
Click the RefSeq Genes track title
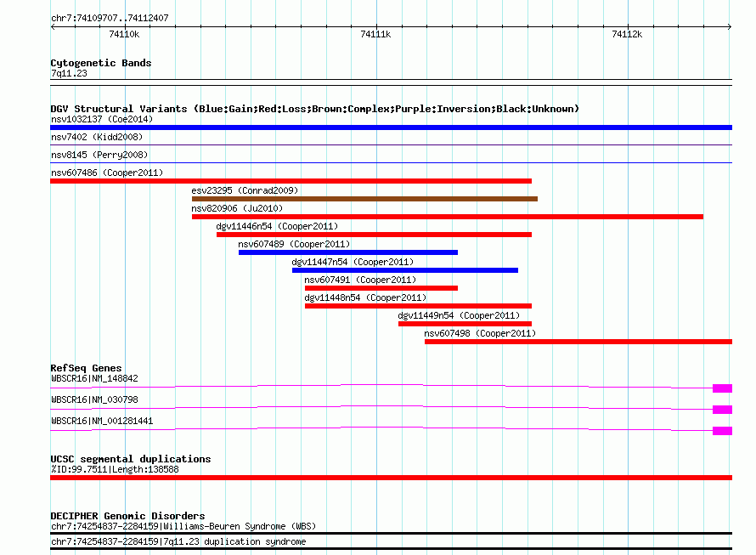coord(86,368)
